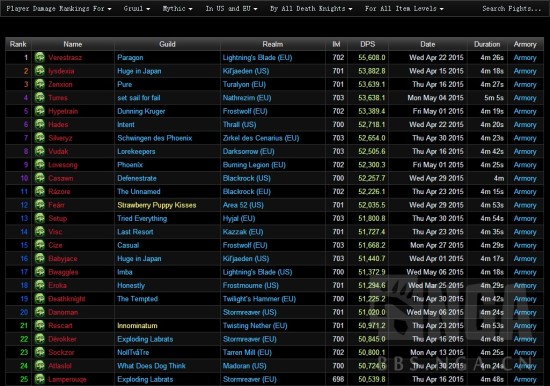Screen dimensions: 550x386
Task: Click the class icon beside Verestrasz
Action: pos(40,57)
